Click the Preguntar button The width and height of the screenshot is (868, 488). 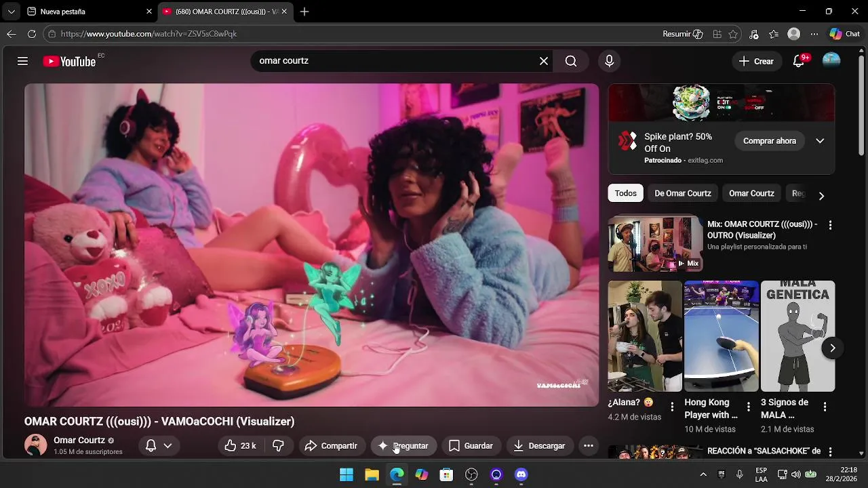click(x=403, y=446)
